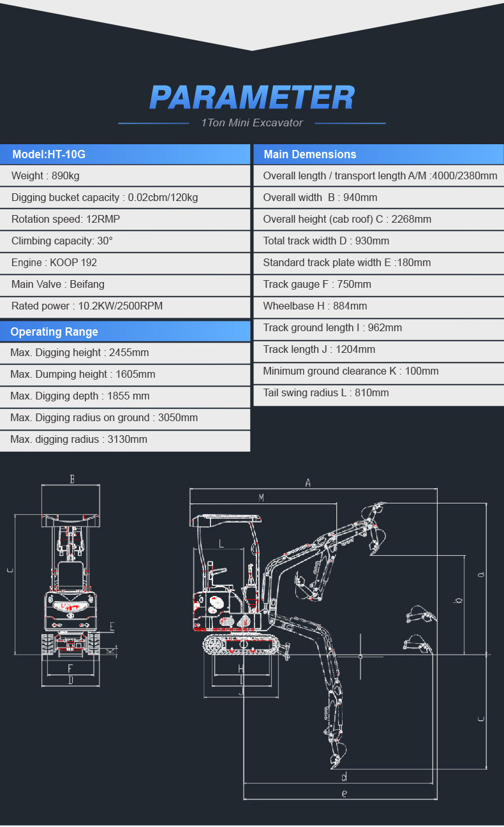Select the Rotation speed 12RMP row
504x827 pixels.
(125, 220)
